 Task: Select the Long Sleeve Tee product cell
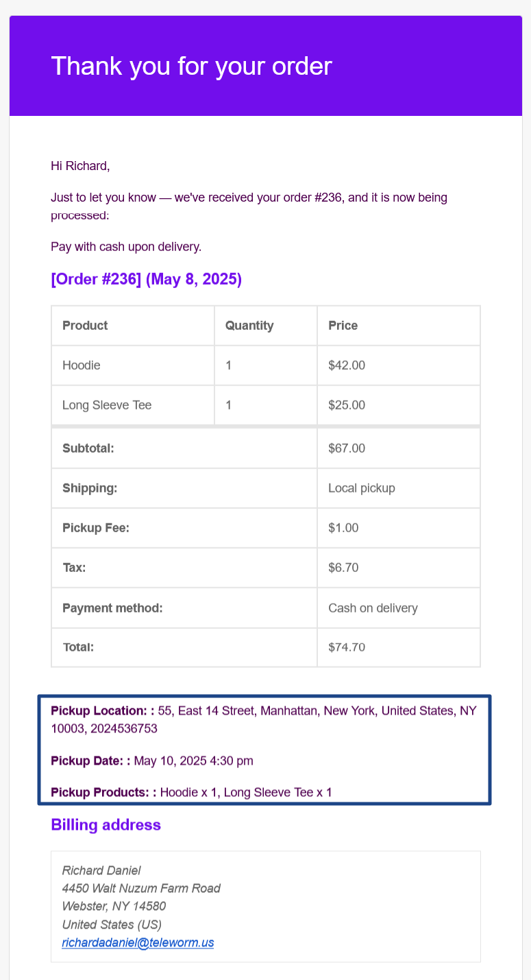[107, 405]
